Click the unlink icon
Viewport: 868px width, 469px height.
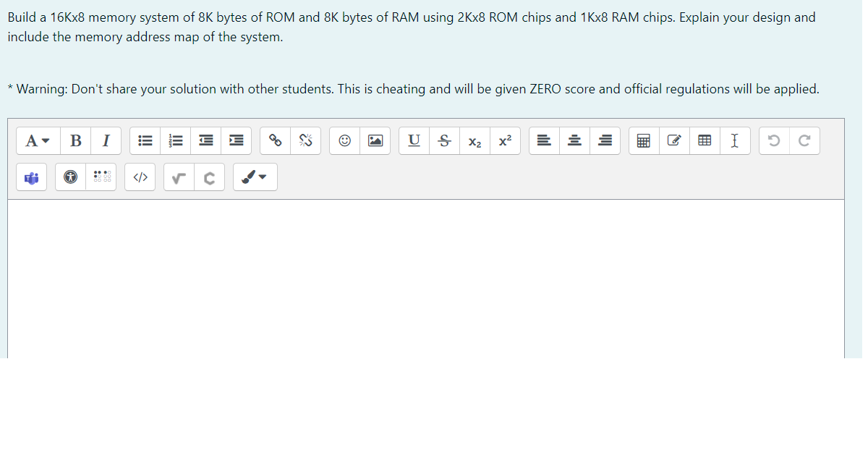306,140
